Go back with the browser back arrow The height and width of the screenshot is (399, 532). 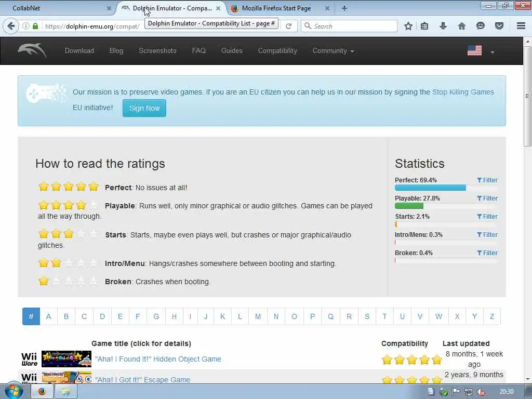pyautogui.click(x=11, y=26)
